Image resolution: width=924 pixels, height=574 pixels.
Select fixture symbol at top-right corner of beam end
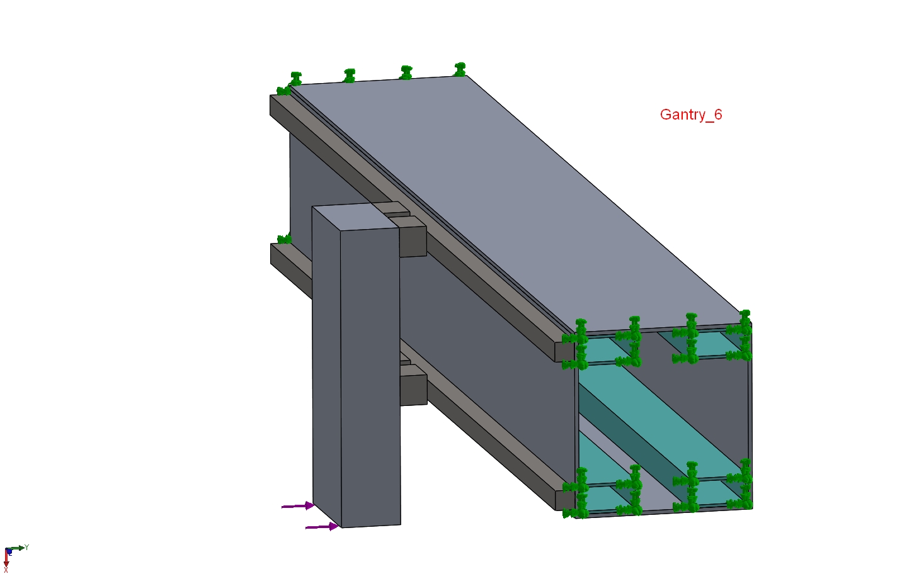pyautogui.click(x=744, y=321)
